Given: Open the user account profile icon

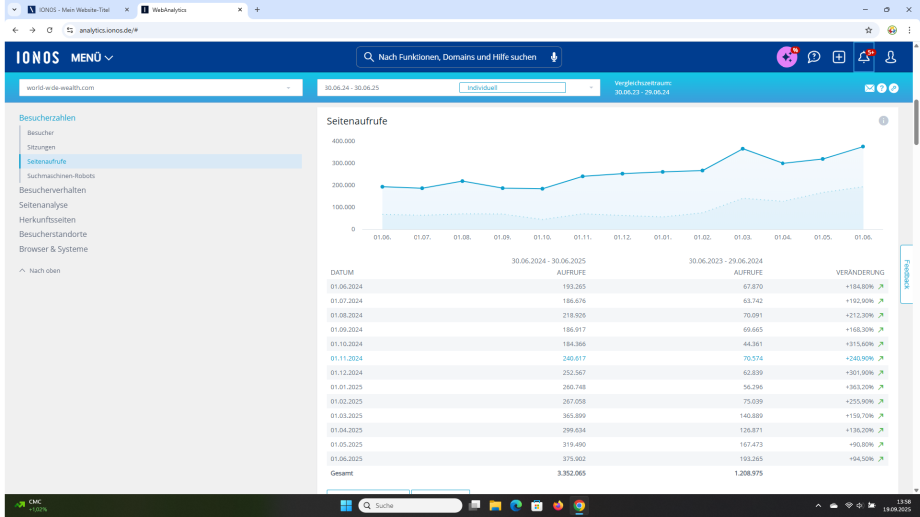Looking at the screenshot, I should (x=890, y=57).
